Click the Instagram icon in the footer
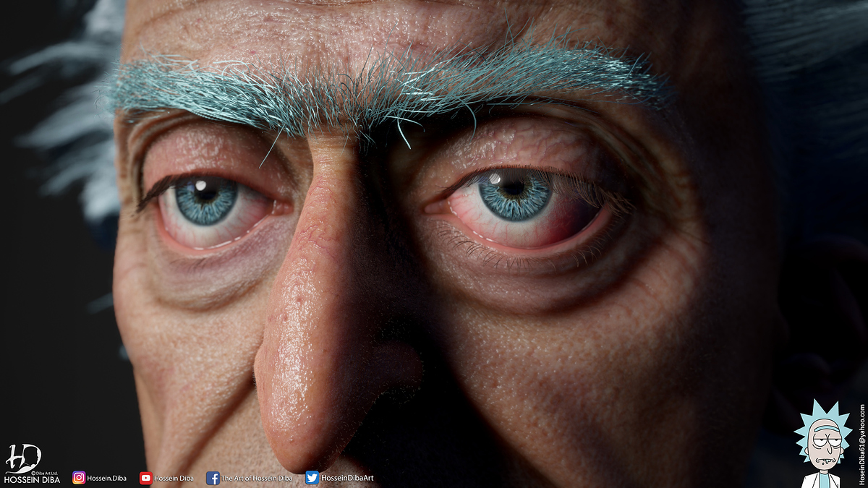Screen dimensions: 868x488 [79, 478]
